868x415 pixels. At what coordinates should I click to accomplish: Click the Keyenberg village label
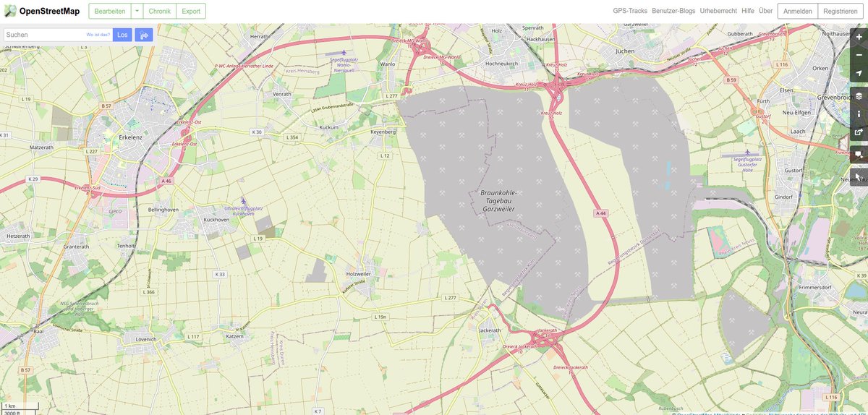point(383,132)
